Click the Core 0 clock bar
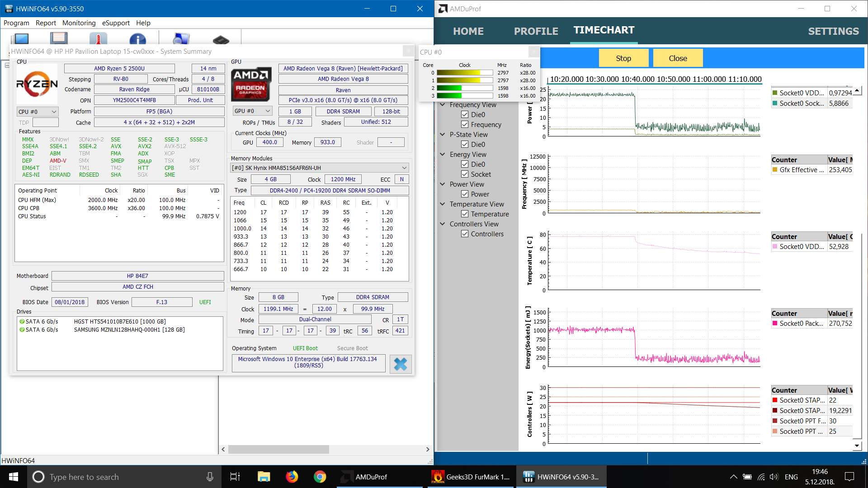This screenshot has height=488, width=868. pyautogui.click(x=465, y=73)
